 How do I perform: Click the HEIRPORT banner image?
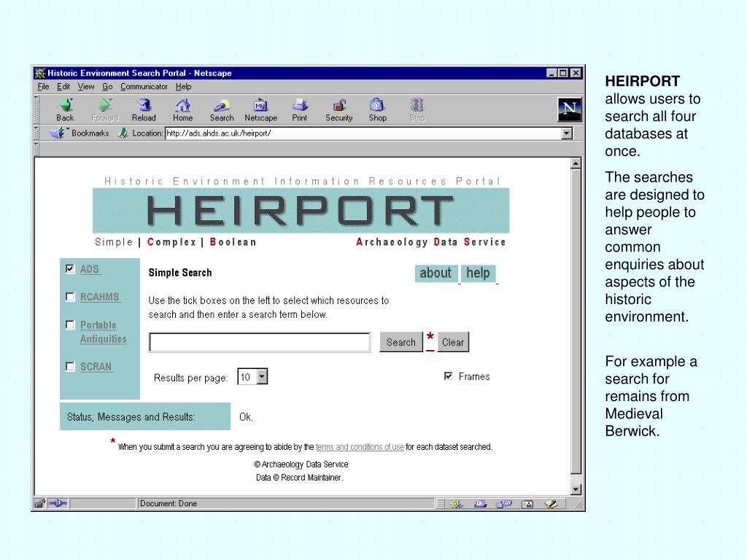point(301,210)
